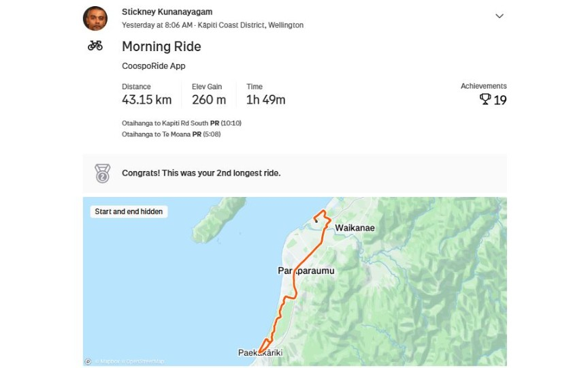Click the Paekākāriki label on the map
Screen dimensions: 588x368
click(259, 353)
